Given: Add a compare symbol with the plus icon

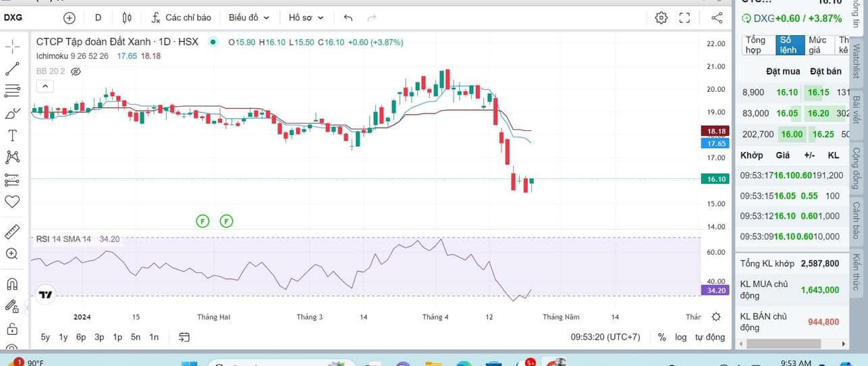Looking at the screenshot, I should point(70,18).
